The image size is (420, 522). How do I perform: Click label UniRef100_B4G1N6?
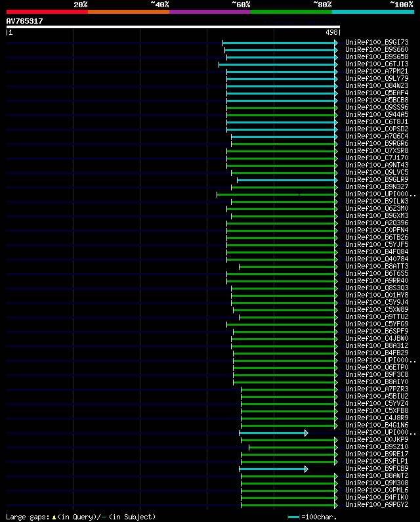click(377, 425)
